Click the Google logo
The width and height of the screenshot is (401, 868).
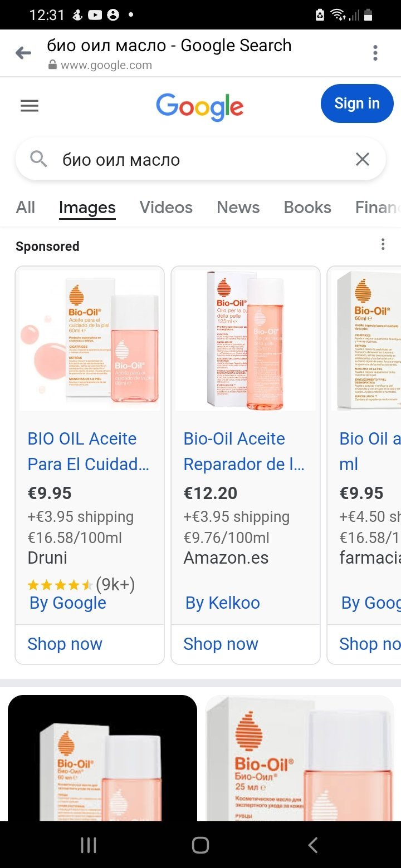(x=199, y=106)
